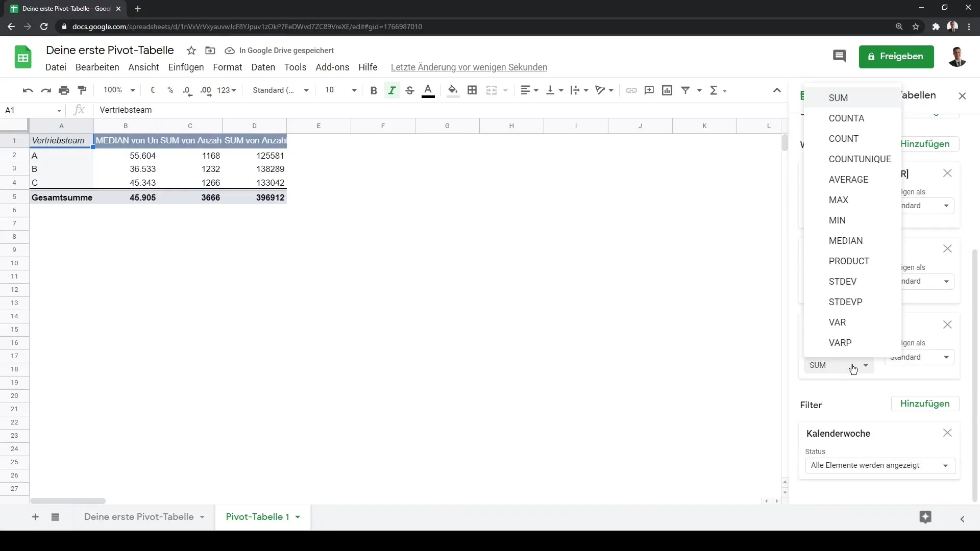Click the close icon next to Kalenderwoche
This screenshot has height=551, width=980.
pyautogui.click(x=948, y=433)
